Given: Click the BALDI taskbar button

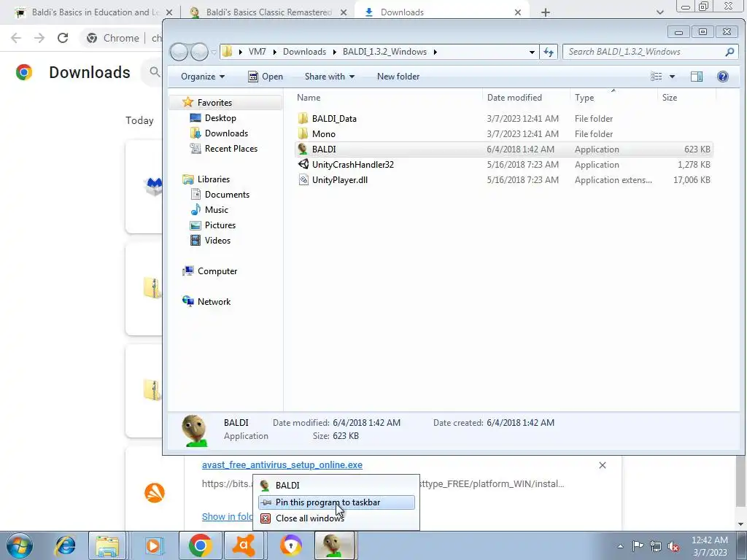Looking at the screenshot, I should (336, 545).
